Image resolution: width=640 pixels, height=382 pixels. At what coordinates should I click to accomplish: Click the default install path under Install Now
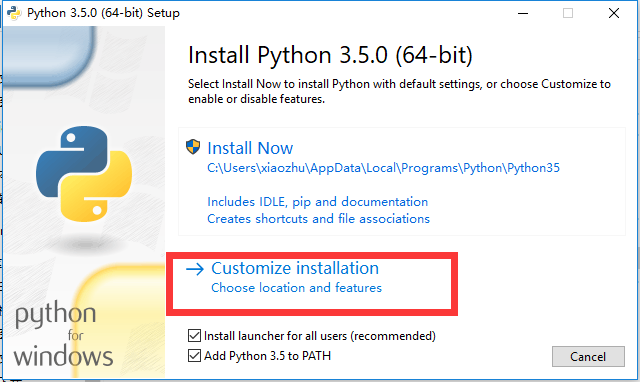(x=383, y=168)
